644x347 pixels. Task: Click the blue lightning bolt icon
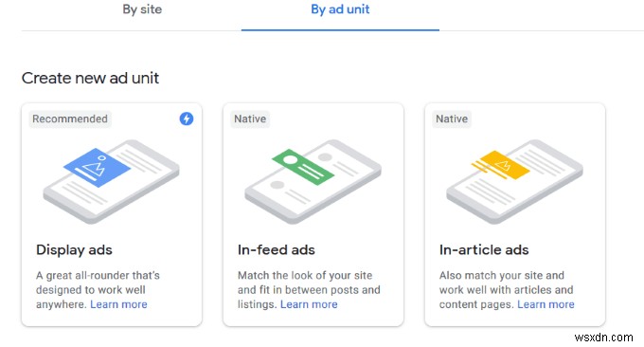[187, 119]
